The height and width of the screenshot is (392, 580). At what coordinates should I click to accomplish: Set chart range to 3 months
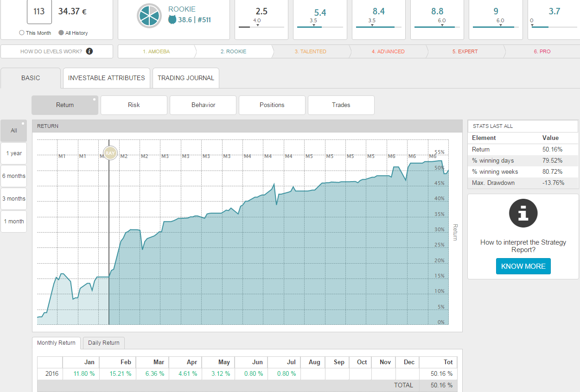(14, 199)
